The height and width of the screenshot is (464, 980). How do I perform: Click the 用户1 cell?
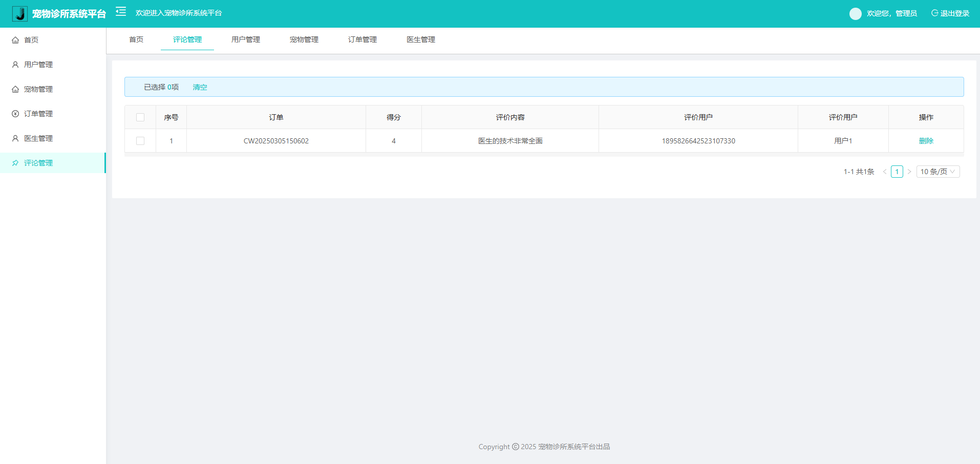click(843, 141)
